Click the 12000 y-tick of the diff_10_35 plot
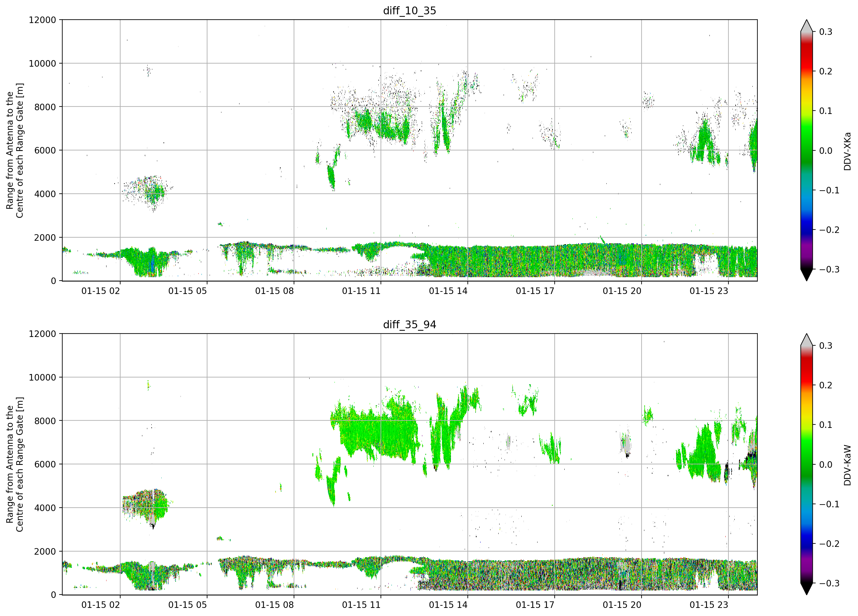This screenshot has width=858, height=616. point(42,20)
